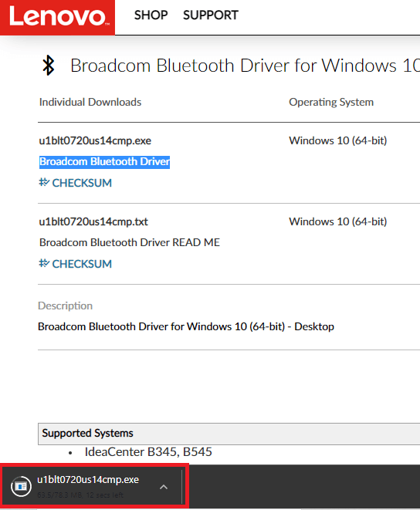Click the page title Broadcom Bluetooth Driver for Windows
This screenshot has height=510, width=420.
pos(246,66)
